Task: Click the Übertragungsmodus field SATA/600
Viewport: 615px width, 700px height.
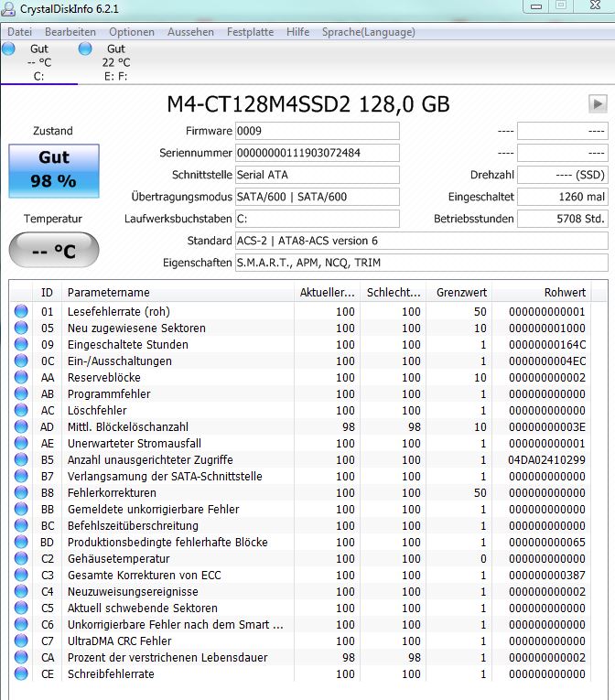Action: (317, 197)
